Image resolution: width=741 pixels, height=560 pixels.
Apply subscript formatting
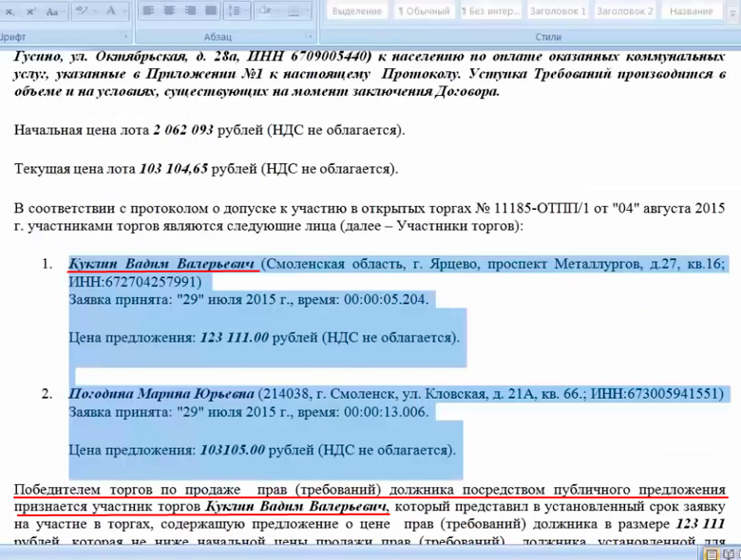[x=9, y=11]
